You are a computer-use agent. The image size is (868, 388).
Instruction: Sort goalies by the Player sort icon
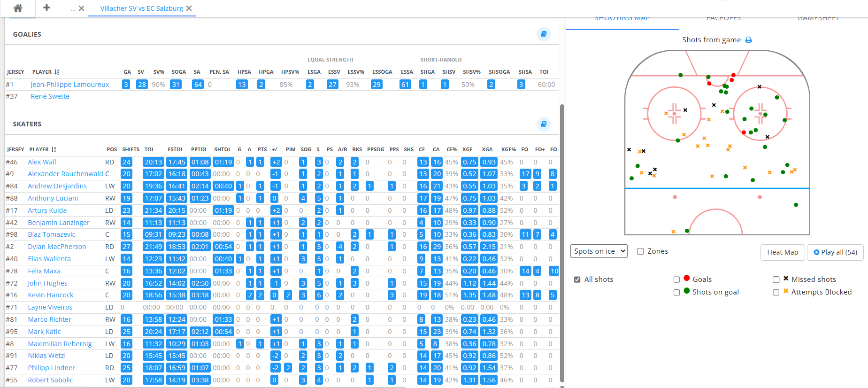coord(57,72)
